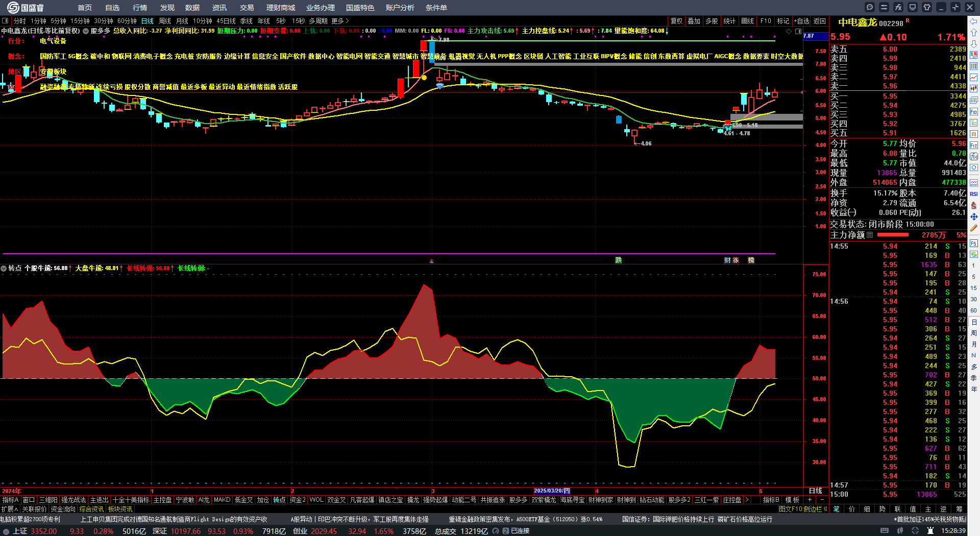The width and height of the screenshot is (980, 536).
Task: Open the message chat bubble icon
Action: pos(870,7)
